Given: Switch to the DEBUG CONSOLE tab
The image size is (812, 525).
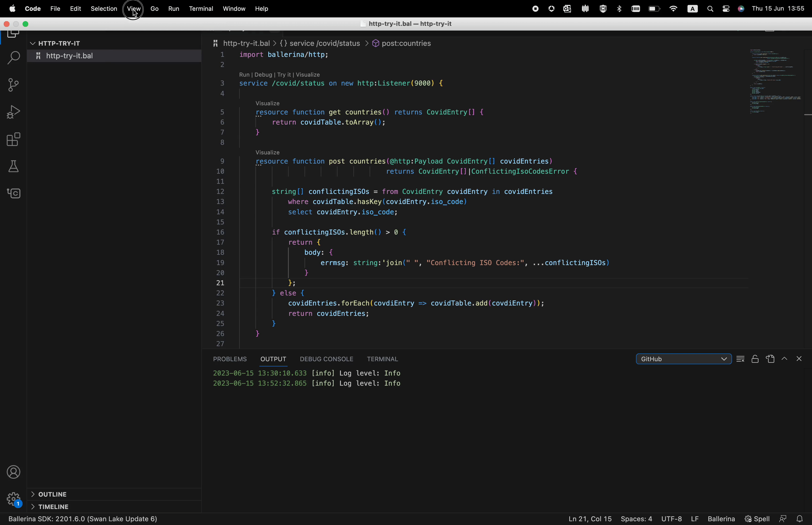Looking at the screenshot, I should coord(326,359).
